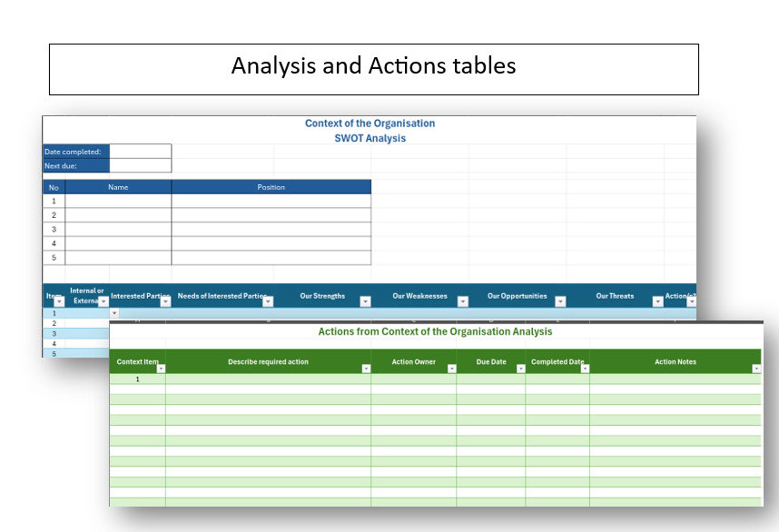The height and width of the screenshot is (532, 779).
Task: Select the 'Position' column header
Action: [x=271, y=187]
